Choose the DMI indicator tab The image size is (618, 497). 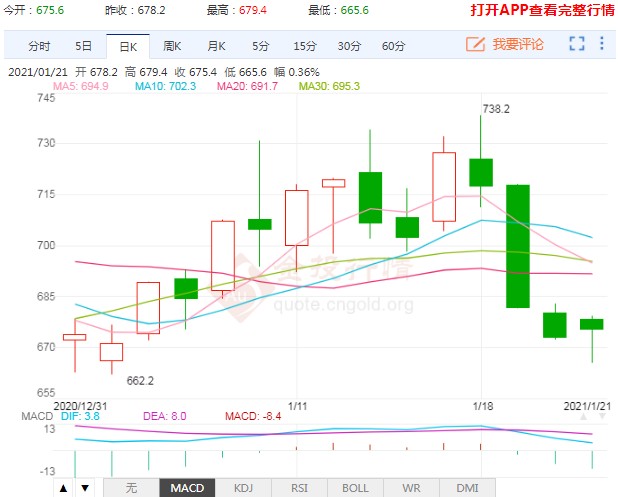467,488
